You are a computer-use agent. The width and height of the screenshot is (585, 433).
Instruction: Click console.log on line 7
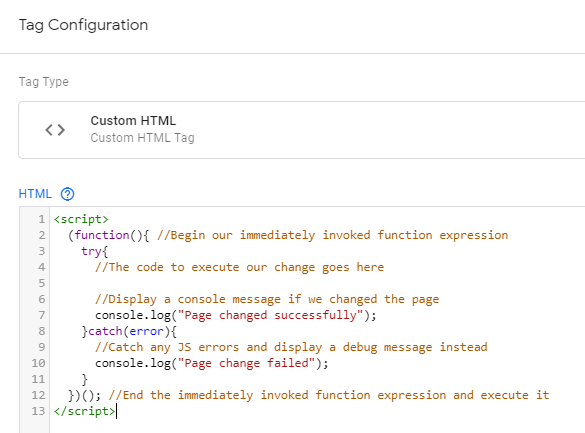click(x=133, y=315)
